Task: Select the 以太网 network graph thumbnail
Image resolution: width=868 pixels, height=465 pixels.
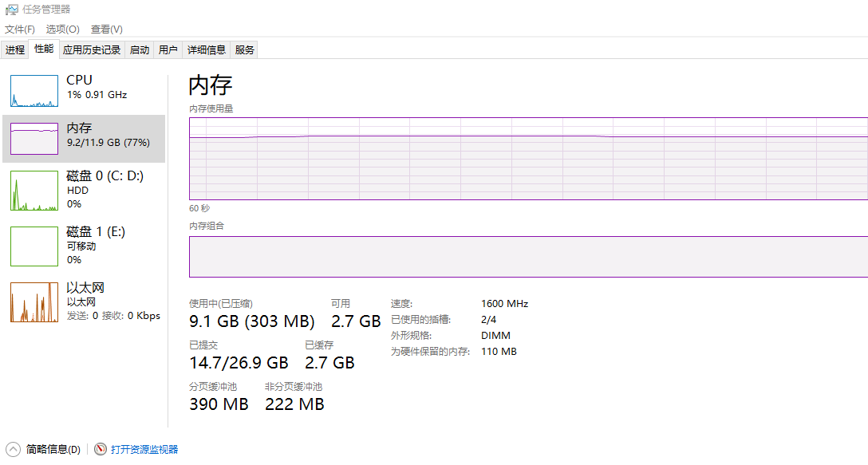Action: (x=34, y=302)
